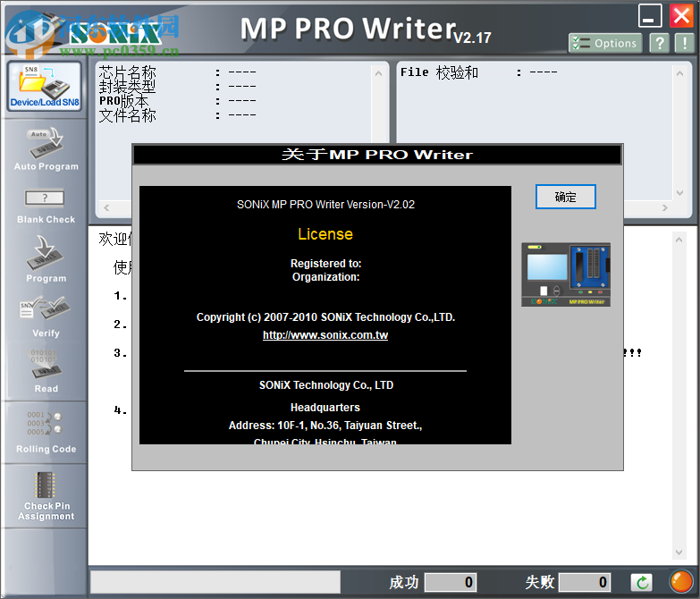Click the 关于MP PRO Writer title bar

pyautogui.click(x=377, y=155)
